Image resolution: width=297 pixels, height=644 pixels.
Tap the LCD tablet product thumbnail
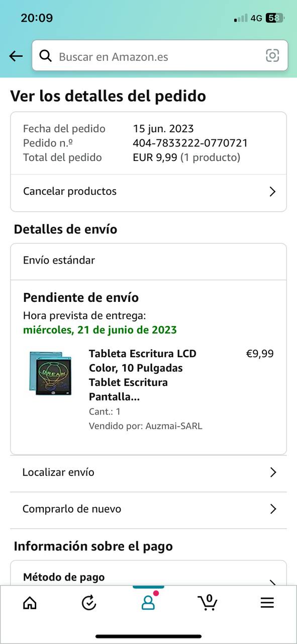click(50, 373)
